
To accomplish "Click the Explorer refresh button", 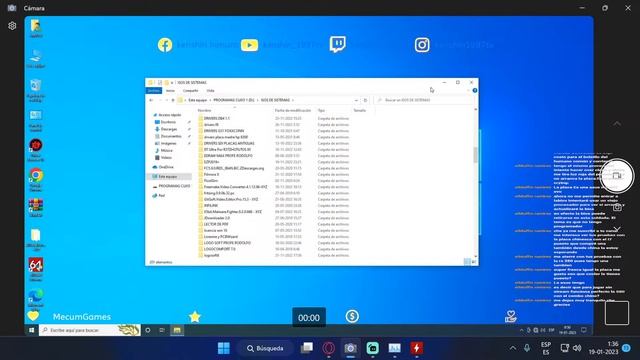I will (365, 100).
